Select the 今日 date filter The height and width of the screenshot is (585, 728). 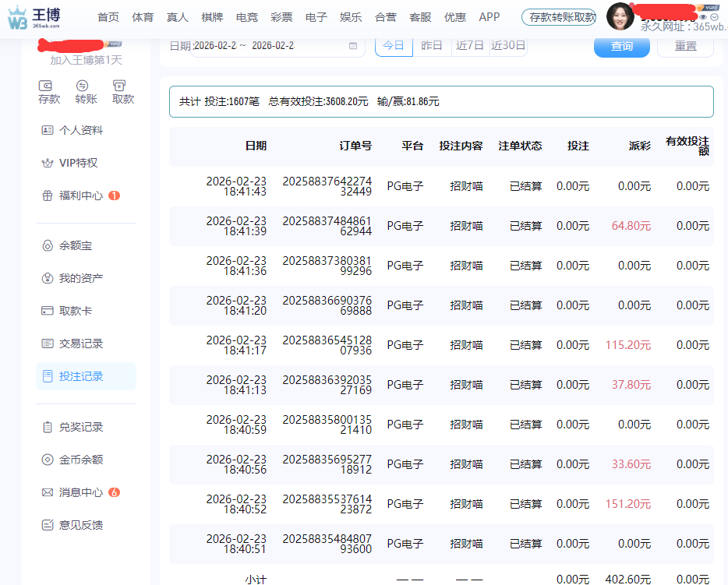(394, 46)
